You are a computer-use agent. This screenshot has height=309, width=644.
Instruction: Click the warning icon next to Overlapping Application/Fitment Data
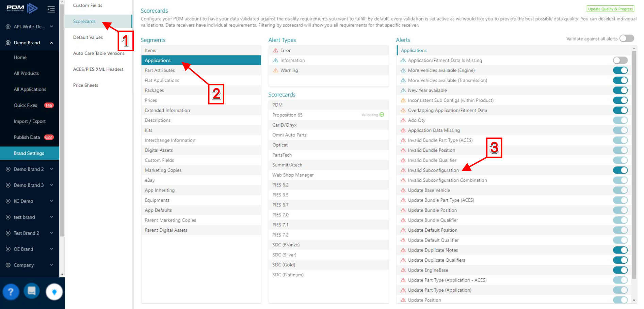pyautogui.click(x=403, y=110)
